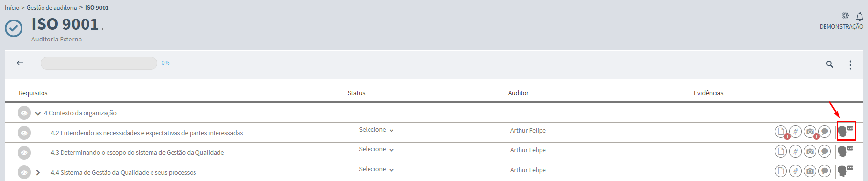Open the notifications bell
868x181 pixels.
click(860, 17)
